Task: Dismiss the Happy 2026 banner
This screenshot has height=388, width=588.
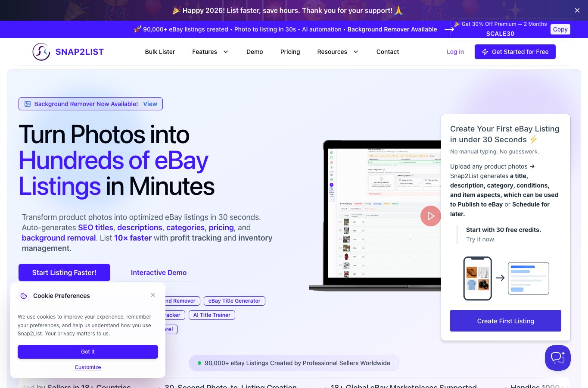Action: point(577,10)
